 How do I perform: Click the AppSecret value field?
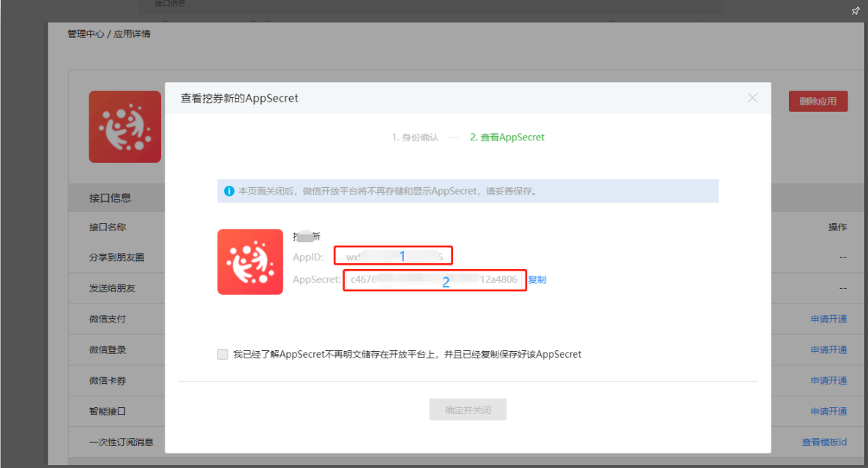[x=435, y=280]
